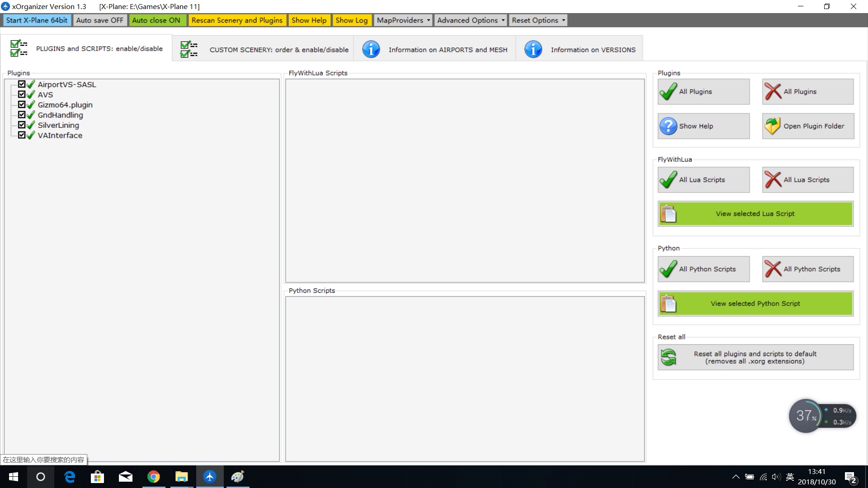Open the MapProviders dropdown
The image size is (868, 488).
point(403,20)
